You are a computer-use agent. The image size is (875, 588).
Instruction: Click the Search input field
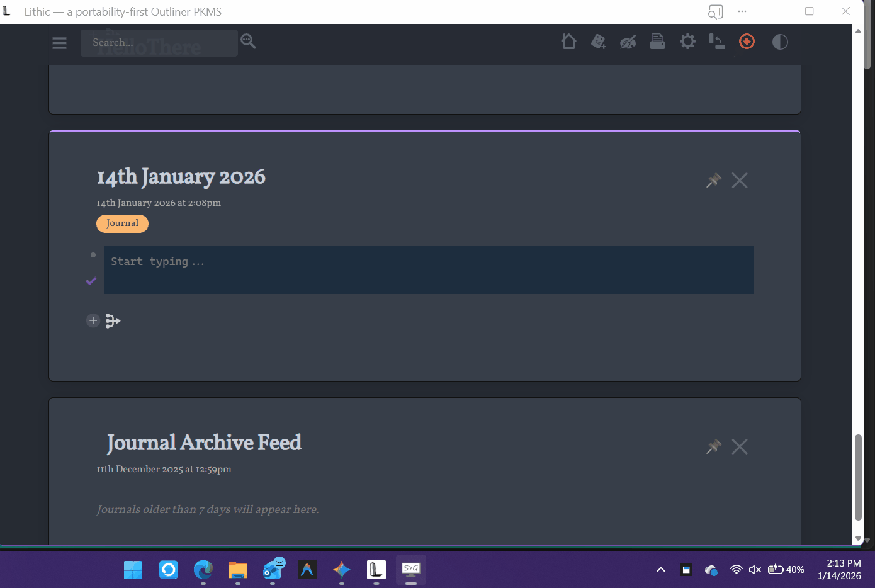coord(159,43)
